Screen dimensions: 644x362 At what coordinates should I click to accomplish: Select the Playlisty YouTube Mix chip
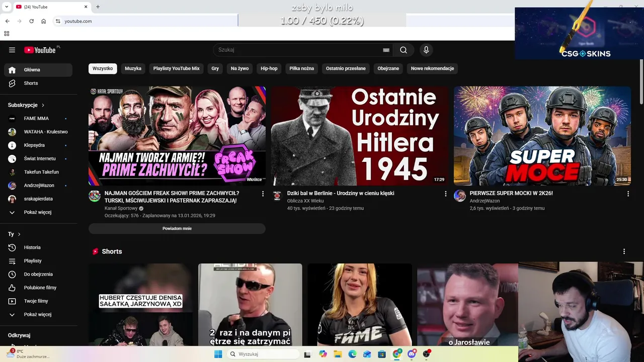[x=177, y=68]
